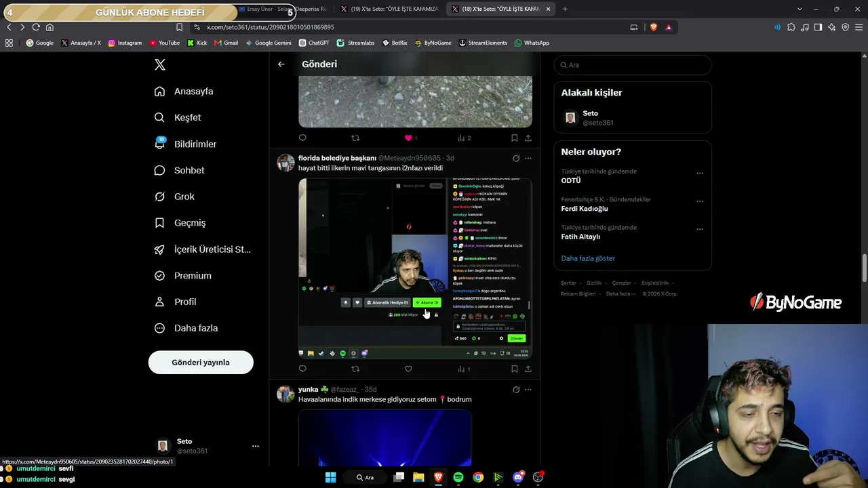Open the Google Gemini bookmark
This screenshot has width=868, height=488.
pyautogui.click(x=269, y=43)
